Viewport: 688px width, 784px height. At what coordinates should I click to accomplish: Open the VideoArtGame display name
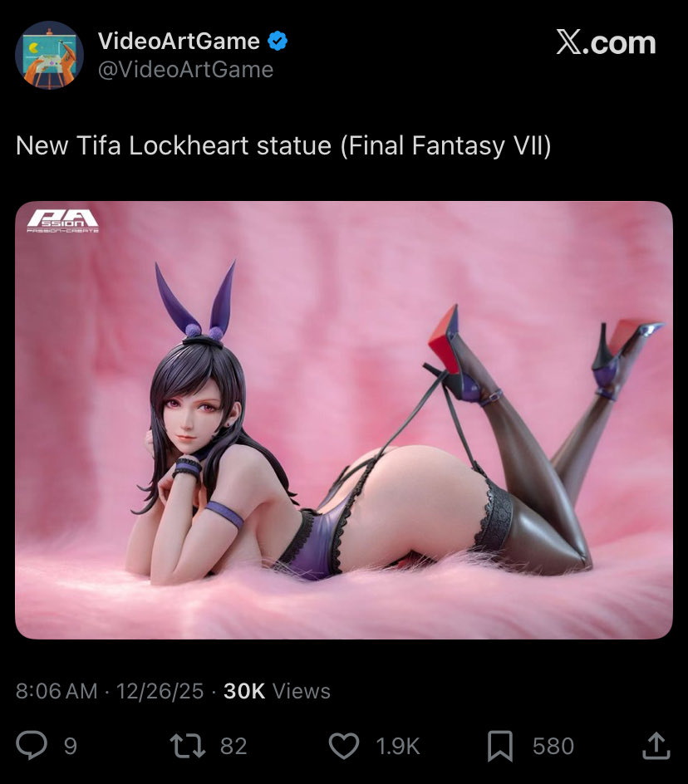coord(179,41)
